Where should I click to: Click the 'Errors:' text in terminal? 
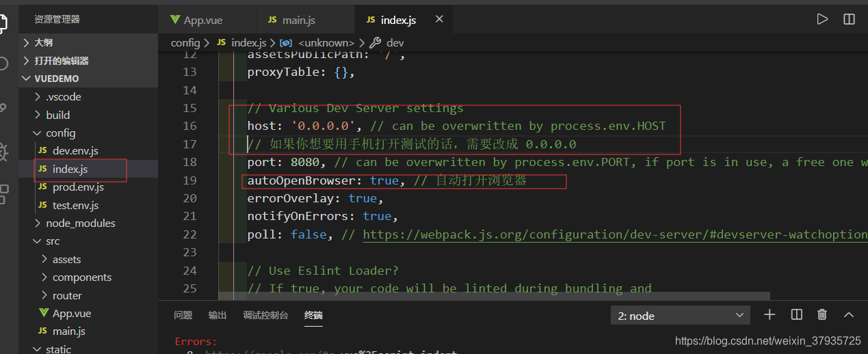[x=196, y=341]
